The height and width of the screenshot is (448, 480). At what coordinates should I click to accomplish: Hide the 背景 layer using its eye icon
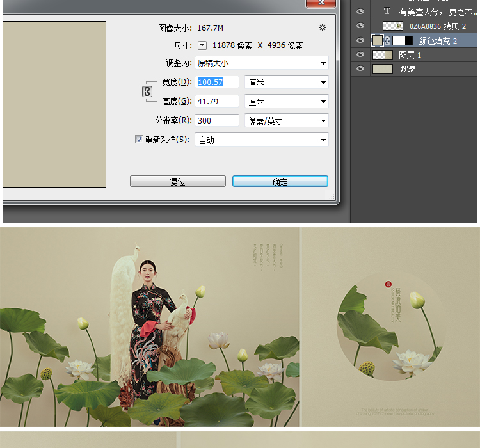tap(360, 68)
